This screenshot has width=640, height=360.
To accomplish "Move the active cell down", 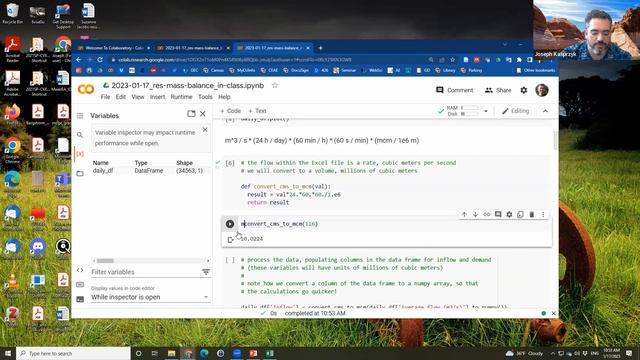I will [x=476, y=214].
